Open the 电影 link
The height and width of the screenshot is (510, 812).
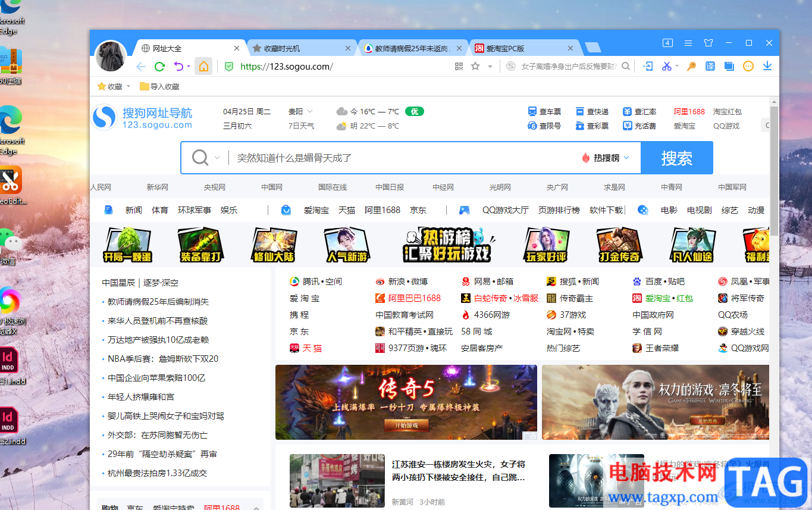(x=669, y=210)
